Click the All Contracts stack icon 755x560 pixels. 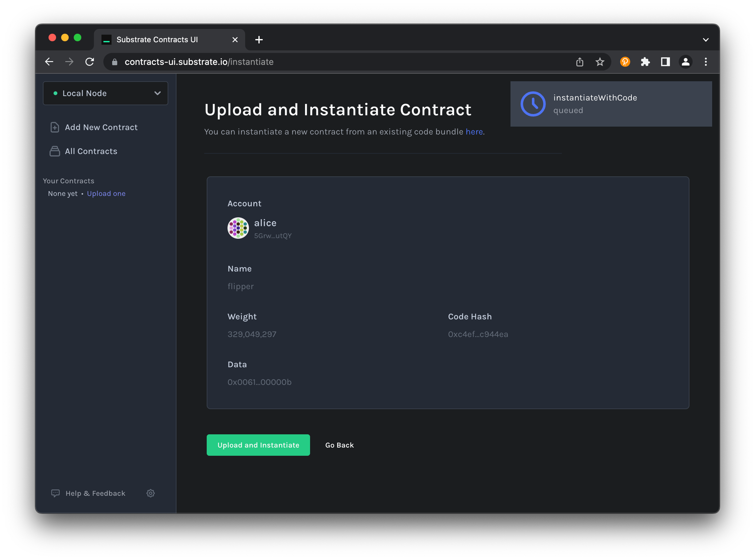click(x=55, y=151)
